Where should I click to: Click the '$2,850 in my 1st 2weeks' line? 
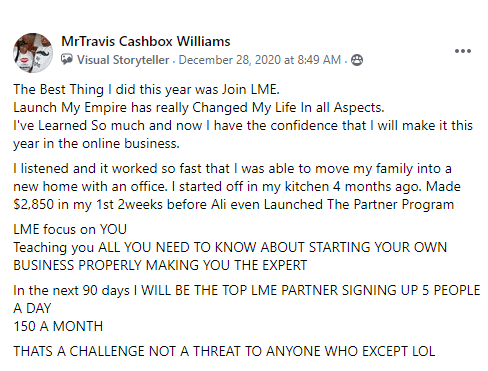[233, 204]
